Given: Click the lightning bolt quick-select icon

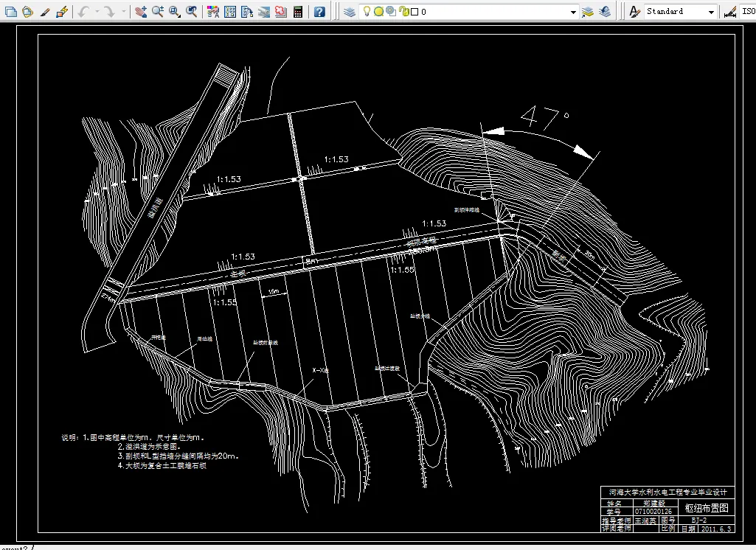Looking at the screenshot, I should pos(62,12).
